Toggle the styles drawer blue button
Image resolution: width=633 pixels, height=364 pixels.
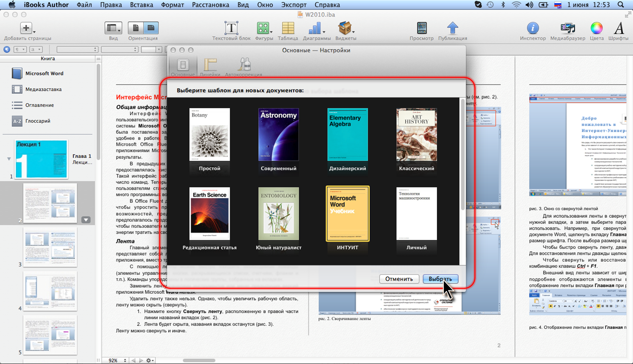[7, 49]
